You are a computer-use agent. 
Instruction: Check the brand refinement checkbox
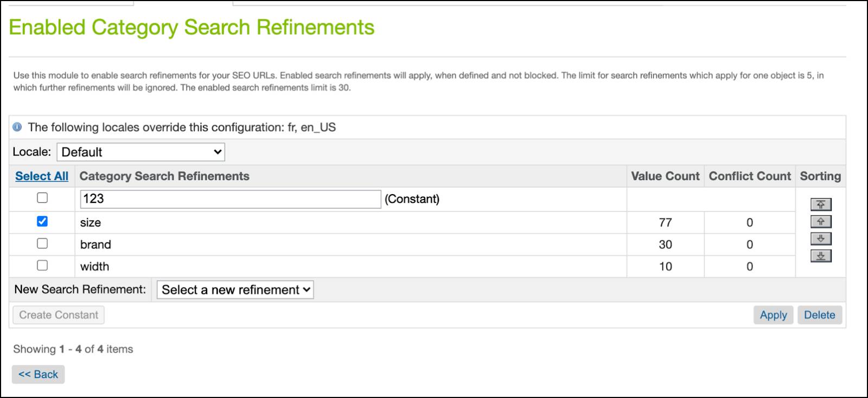click(x=42, y=243)
